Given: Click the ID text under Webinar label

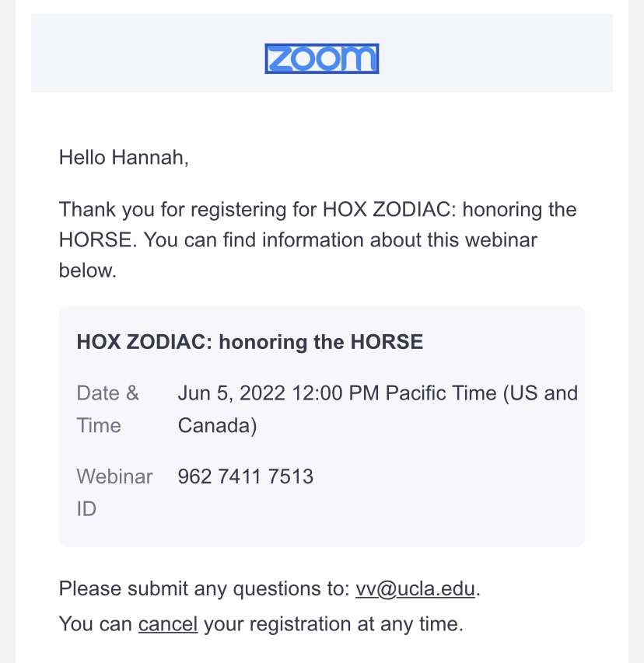Looking at the screenshot, I should click(86, 508).
